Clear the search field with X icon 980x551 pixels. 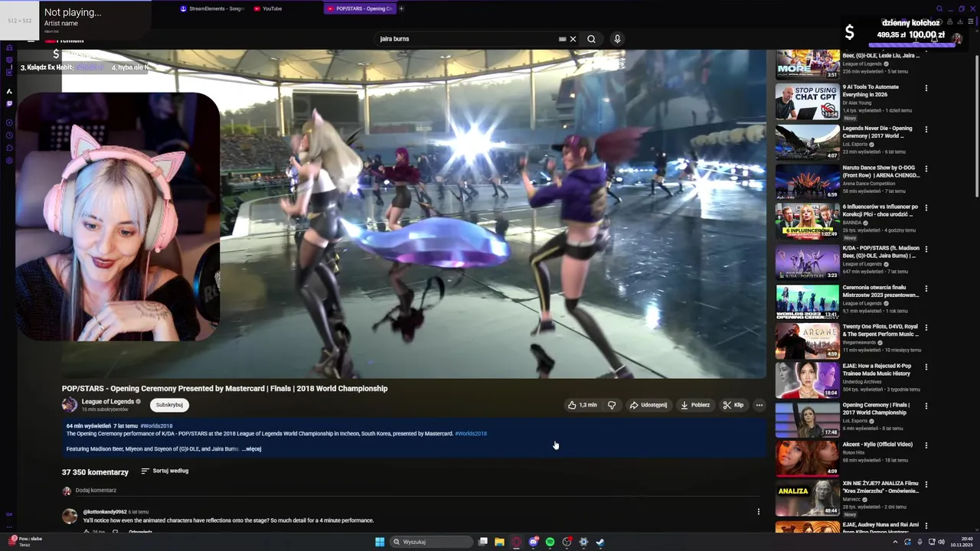[x=573, y=39]
